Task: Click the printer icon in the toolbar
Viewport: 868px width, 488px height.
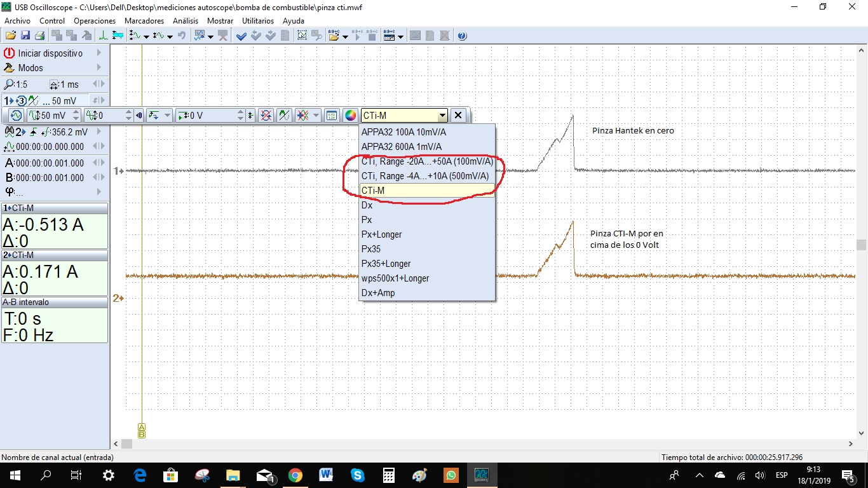Action: (39, 36)
